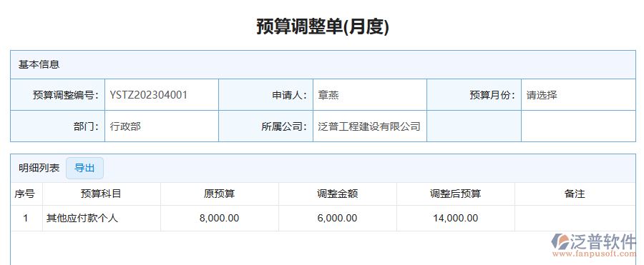Click the department value 行政部

[x=125, y=126]
